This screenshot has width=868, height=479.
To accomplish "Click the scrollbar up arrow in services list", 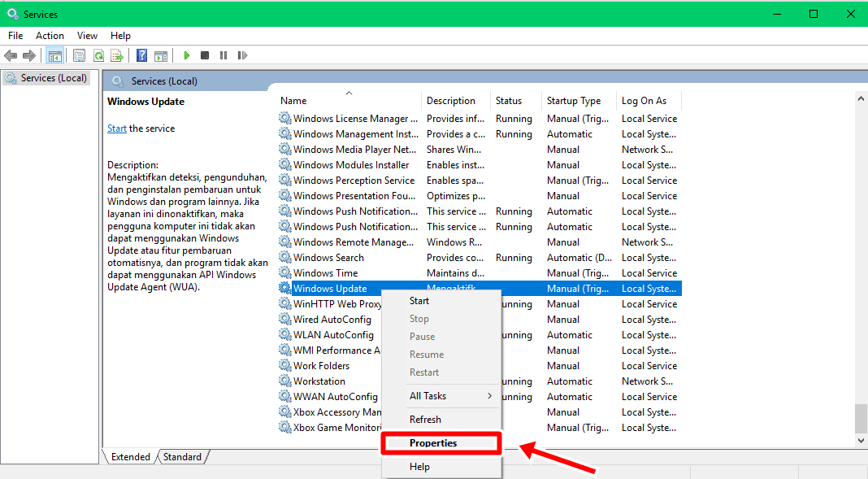I will coord(861,98).
